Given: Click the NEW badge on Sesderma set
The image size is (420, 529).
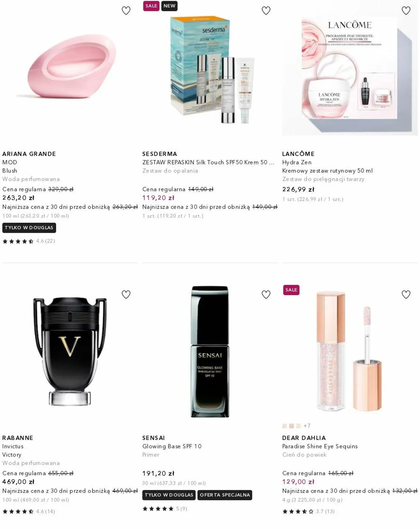Looking at the screenshot, I should pyautogui.click(x=169, y=6).
